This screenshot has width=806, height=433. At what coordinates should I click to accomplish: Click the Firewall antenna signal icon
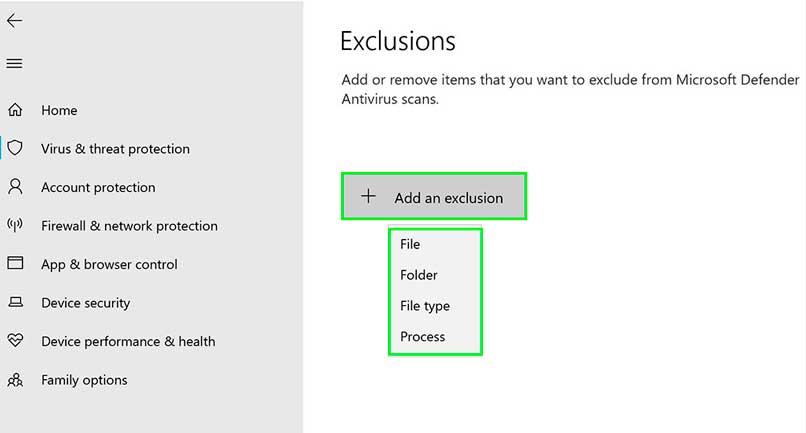point(15,225)
